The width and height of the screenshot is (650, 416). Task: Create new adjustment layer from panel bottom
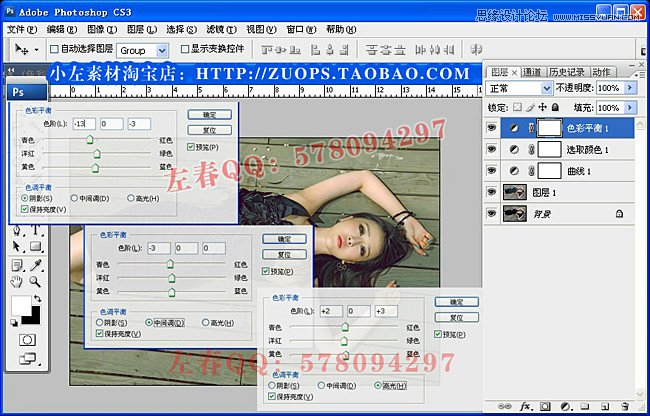565,406
